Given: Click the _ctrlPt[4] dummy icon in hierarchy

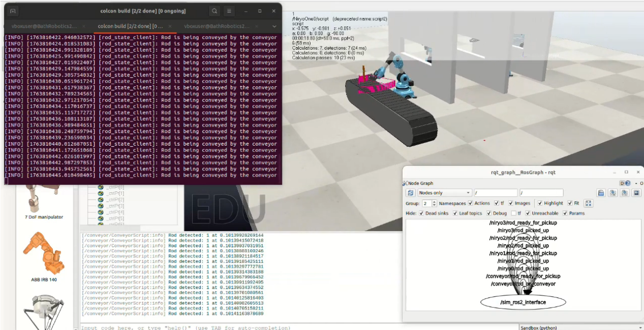Looking at the screenshot, I should point(101,212).
